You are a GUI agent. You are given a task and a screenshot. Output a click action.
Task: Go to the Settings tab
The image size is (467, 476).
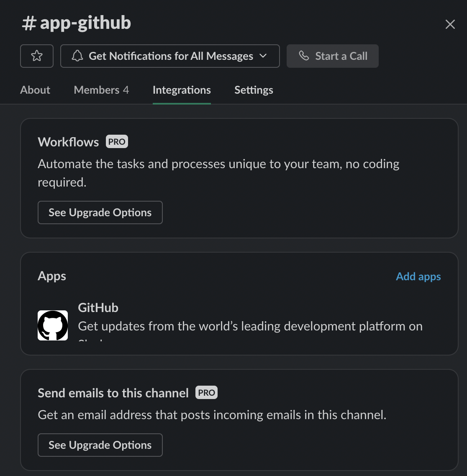(254, 90)
